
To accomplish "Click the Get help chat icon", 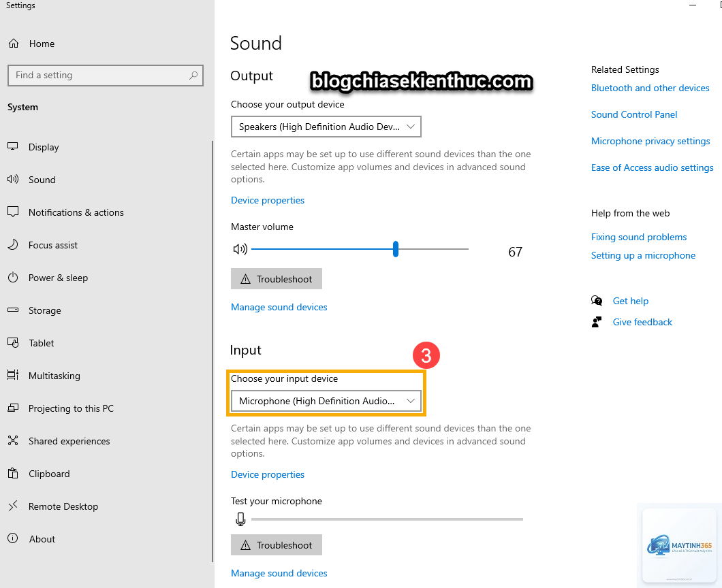I will (597, 300).
